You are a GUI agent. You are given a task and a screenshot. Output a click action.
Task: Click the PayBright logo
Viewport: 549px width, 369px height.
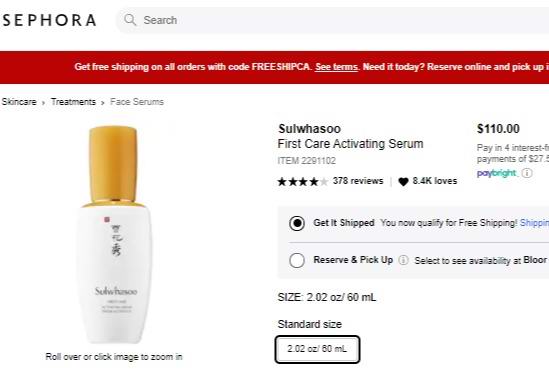[496, 173]
